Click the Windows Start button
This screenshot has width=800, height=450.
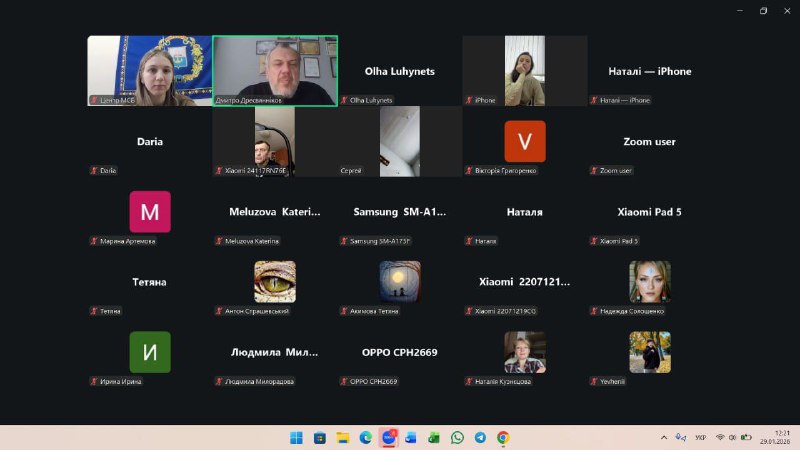[296, 438]
